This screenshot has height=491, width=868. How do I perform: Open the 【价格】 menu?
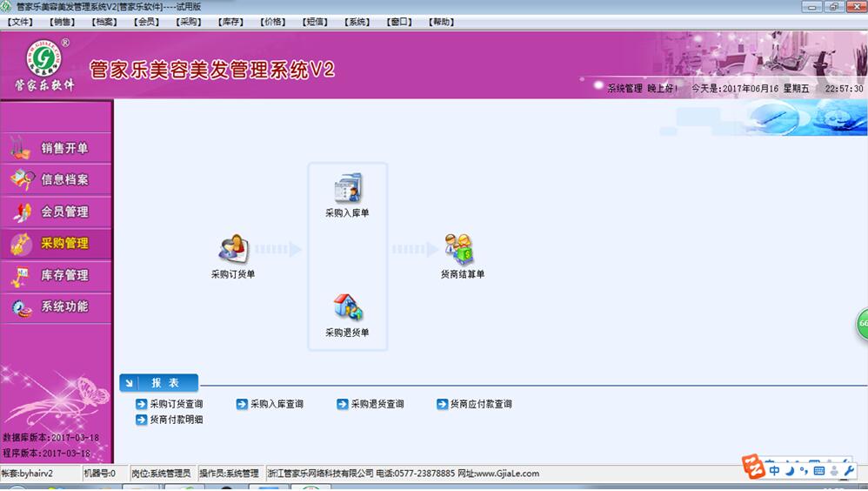272,22
